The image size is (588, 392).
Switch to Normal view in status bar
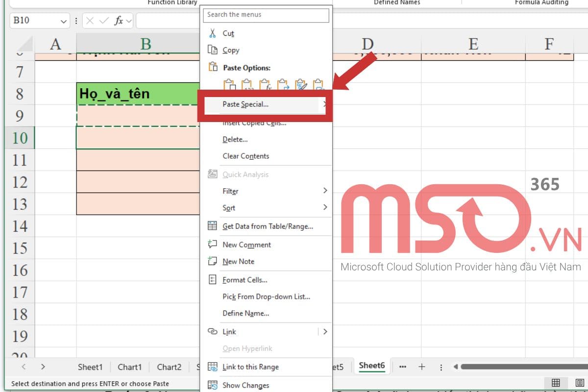coord(556,383)
